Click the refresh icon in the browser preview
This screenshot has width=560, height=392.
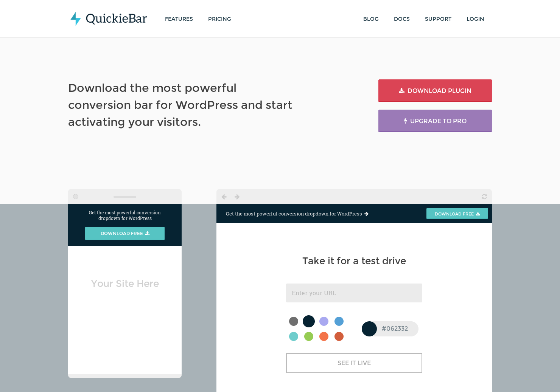pyautogui.click(x=484, y=197)
